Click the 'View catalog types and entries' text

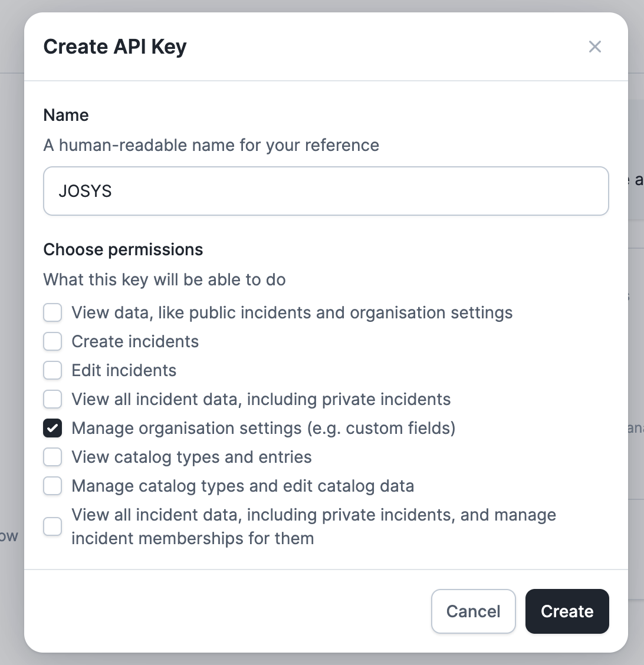(x=192, y=457)
